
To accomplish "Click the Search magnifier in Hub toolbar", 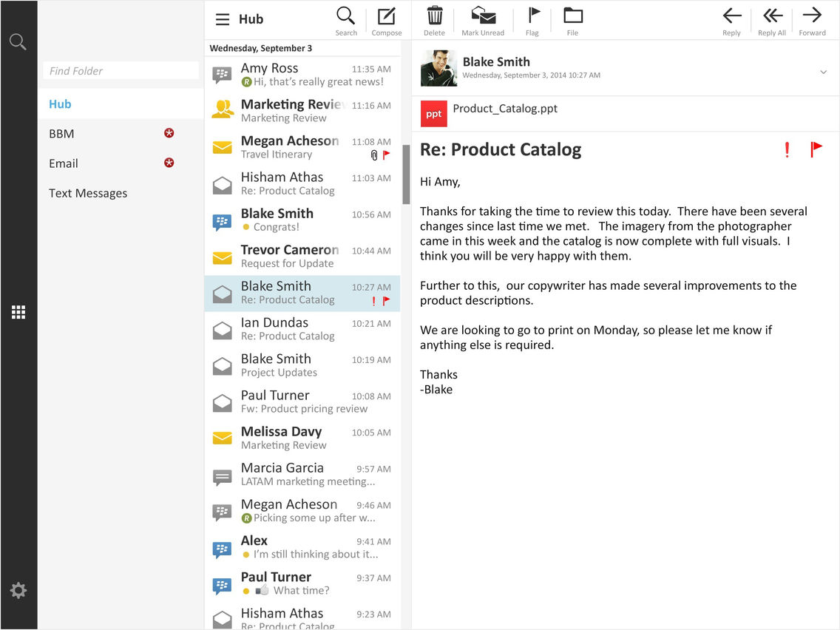I will coord(345,21).
